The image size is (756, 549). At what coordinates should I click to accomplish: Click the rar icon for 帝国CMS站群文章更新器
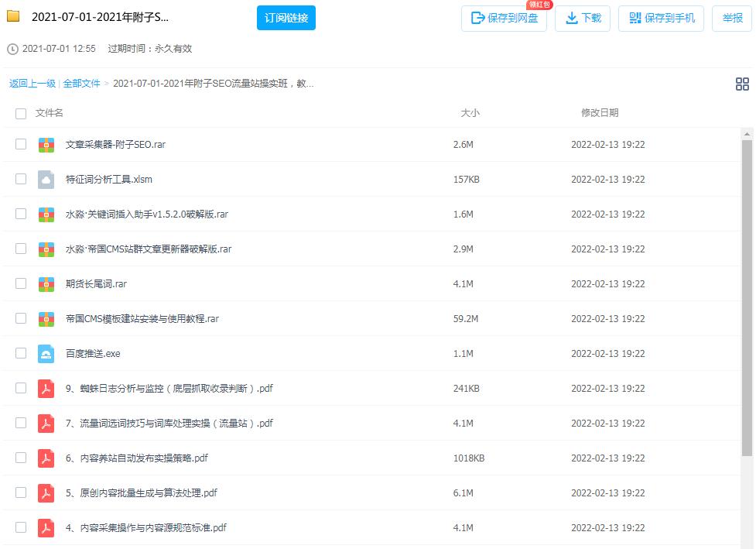pyautogui.click(x=46, y=249)
